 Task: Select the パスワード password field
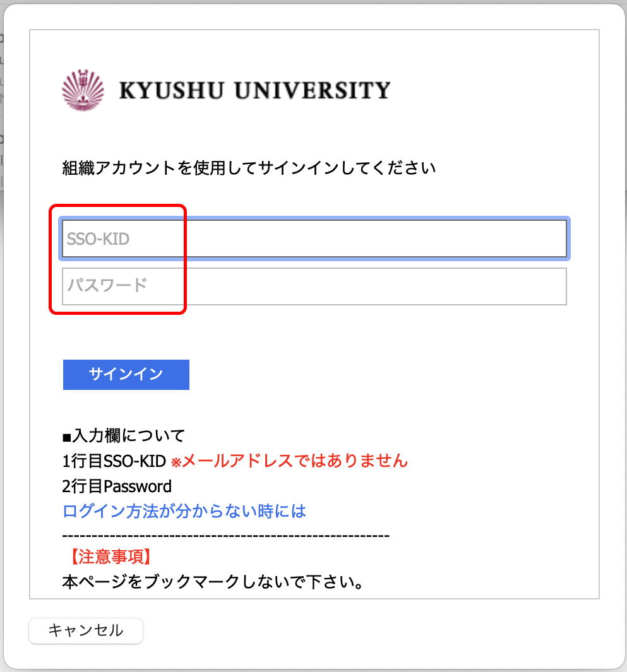pos(314,286)
